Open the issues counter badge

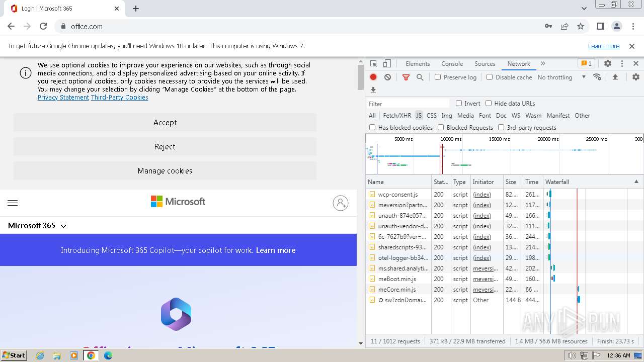point(587,64)
